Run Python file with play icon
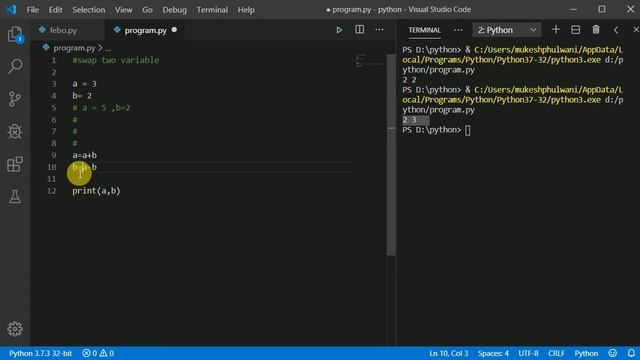The height and width of the screenshot is (360, 640). click(339, 30)
